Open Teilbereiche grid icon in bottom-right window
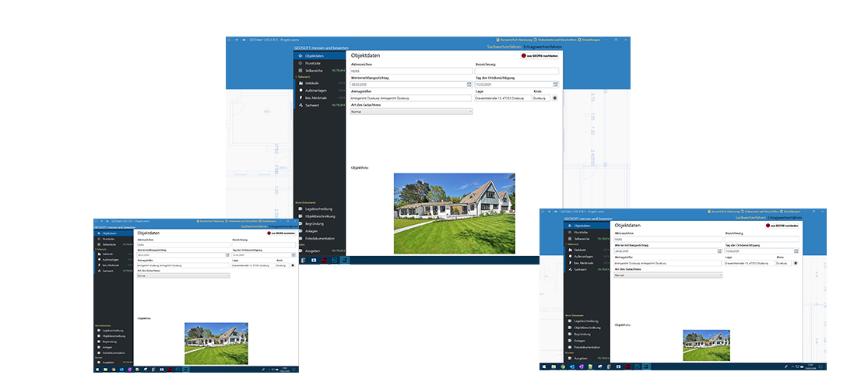The height and width of the screenshot is (389, 868). pos(569,238)
